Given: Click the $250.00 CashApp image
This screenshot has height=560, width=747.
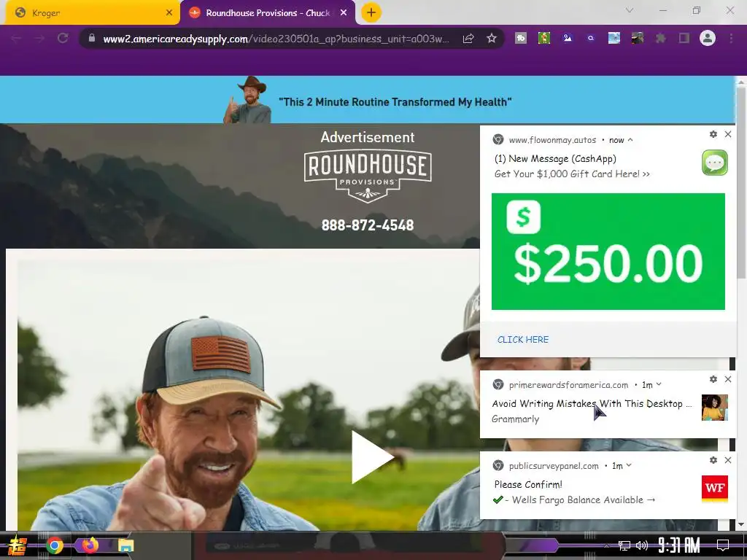Looking at the screenshot, I should (x=608, y=252).
